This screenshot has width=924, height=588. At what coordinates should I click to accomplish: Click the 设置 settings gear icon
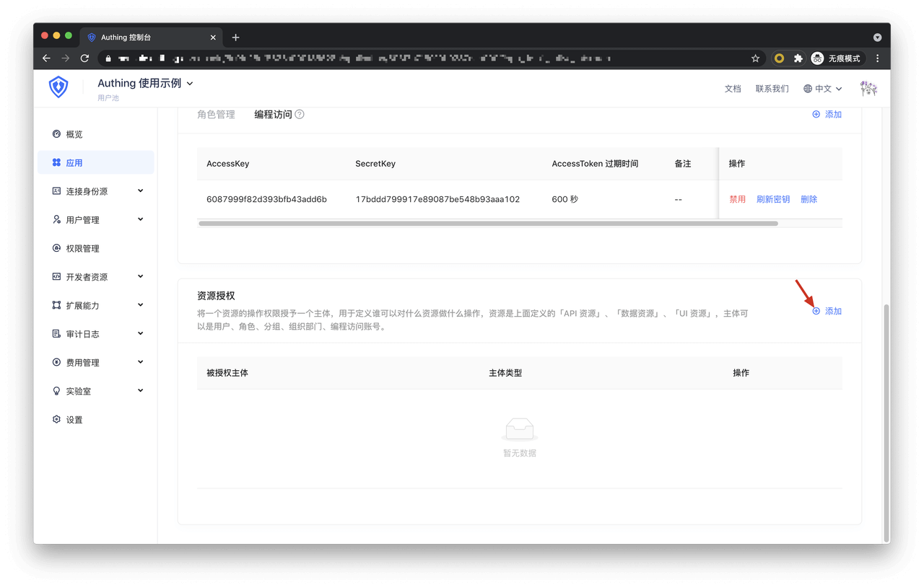[56, 419]
